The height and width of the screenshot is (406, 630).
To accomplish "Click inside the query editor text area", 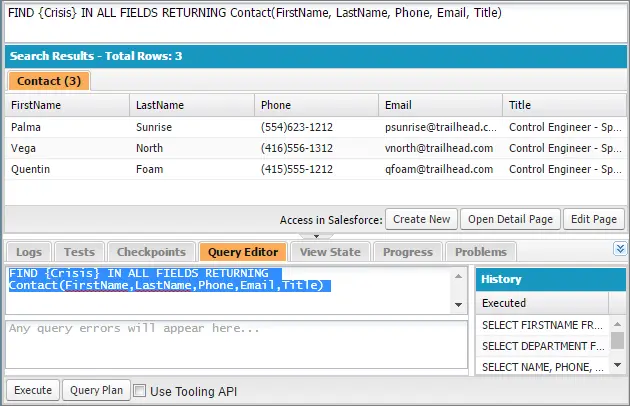I will [229, 290].
